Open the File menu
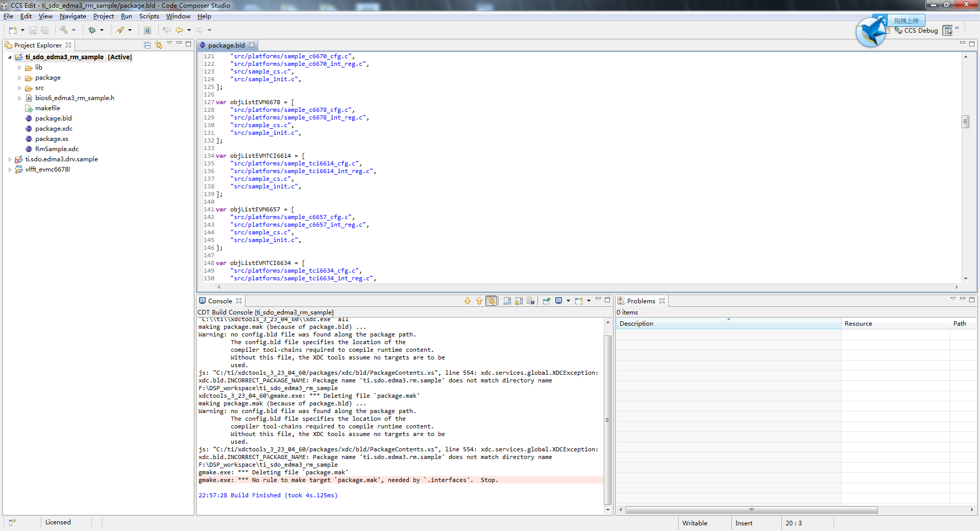The width and height of the screenshot is (980, 531). [x=8, y=16]
